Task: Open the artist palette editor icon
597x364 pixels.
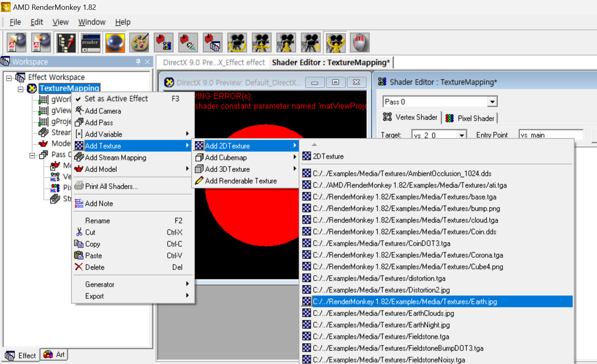Action: (x=139, y=43)
